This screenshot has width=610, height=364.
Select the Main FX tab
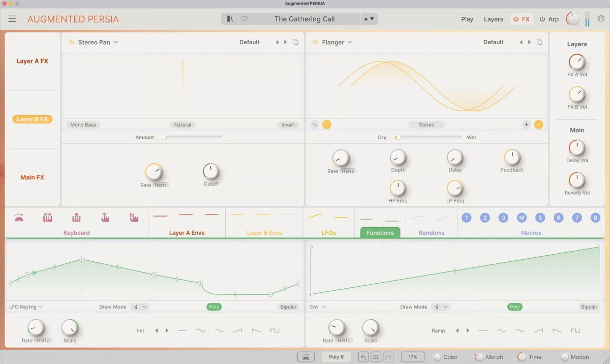pyautogui.click(x=33, y=177)
